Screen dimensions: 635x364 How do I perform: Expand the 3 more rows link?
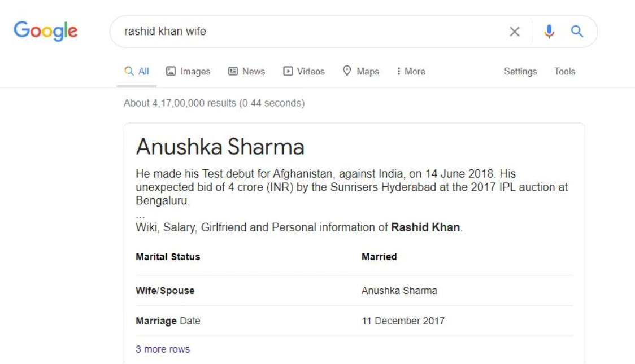pos(162,349)
